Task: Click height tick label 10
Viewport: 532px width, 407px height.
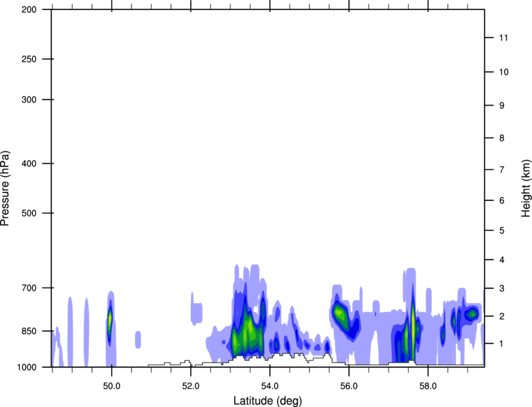Action: pos(504,72)
